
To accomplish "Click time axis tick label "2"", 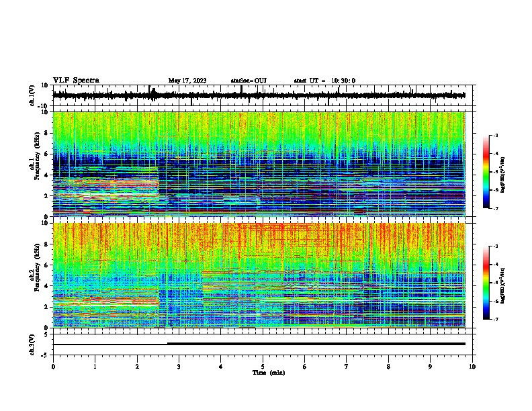I will point(137,367).
